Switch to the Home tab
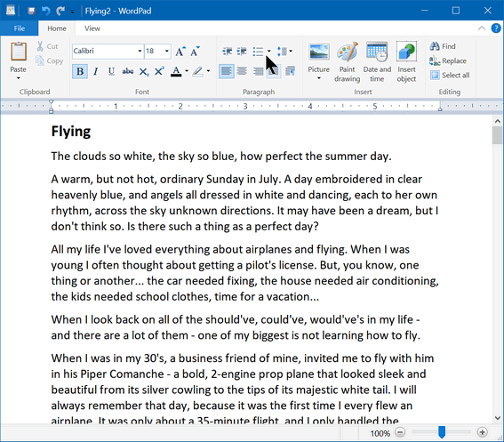The image size is (504, 442). (57, 28)
